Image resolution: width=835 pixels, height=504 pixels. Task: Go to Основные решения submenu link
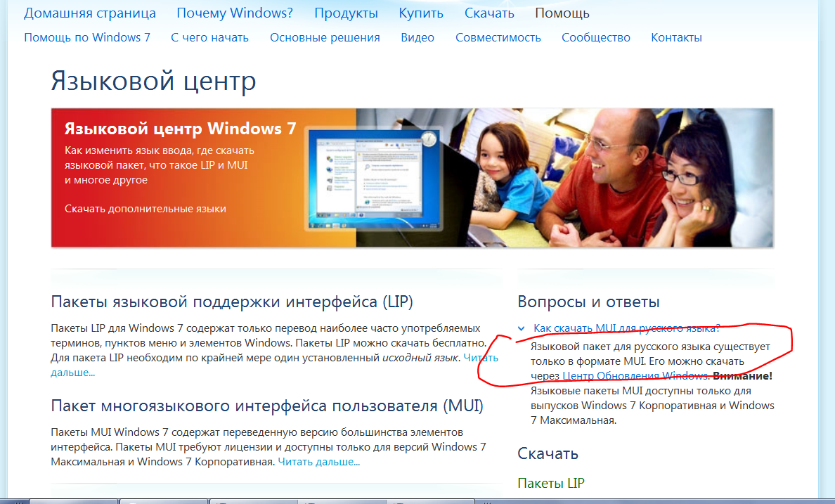pos(325,37)
